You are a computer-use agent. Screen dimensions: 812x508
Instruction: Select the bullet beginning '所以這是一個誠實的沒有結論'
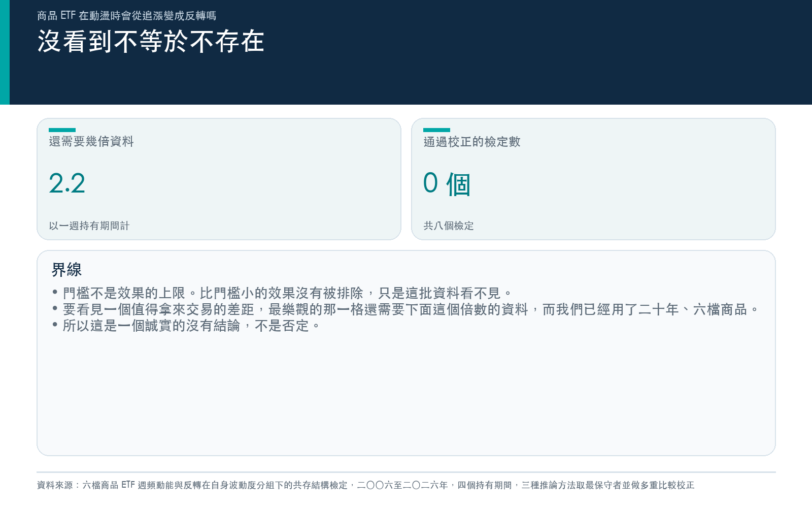click(186, 326)
